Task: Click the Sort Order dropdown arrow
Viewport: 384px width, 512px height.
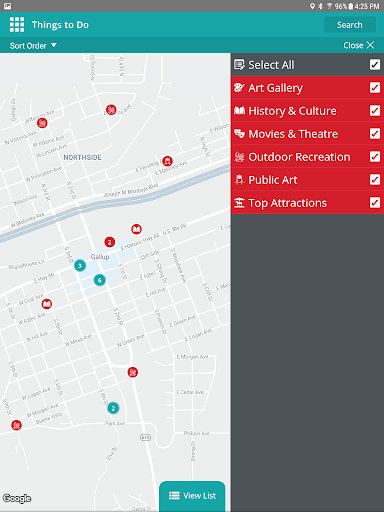Action: point(54,45)
